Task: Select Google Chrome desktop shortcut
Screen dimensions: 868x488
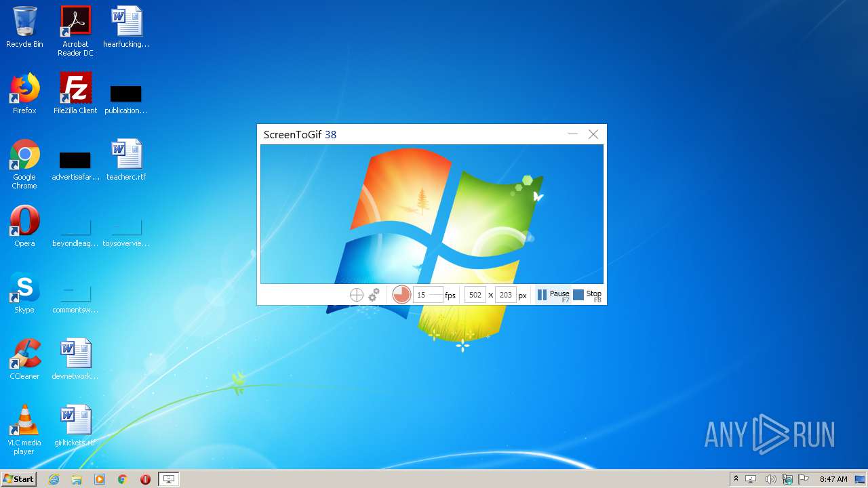Action: coord(24,165)
